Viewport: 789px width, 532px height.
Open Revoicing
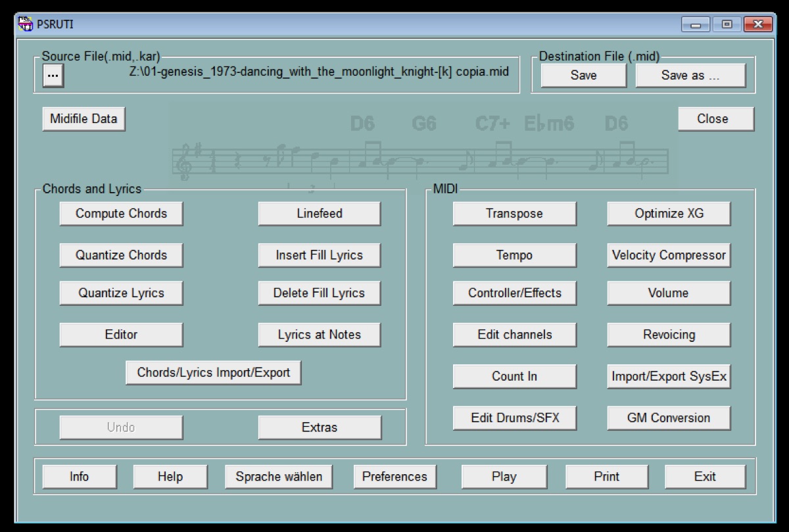[669, 335]
